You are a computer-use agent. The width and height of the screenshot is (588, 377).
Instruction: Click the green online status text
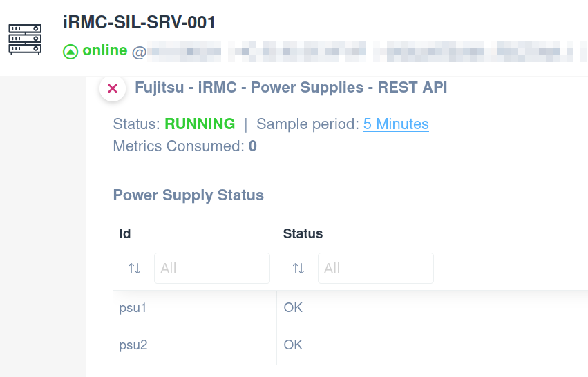coord(105,50)
